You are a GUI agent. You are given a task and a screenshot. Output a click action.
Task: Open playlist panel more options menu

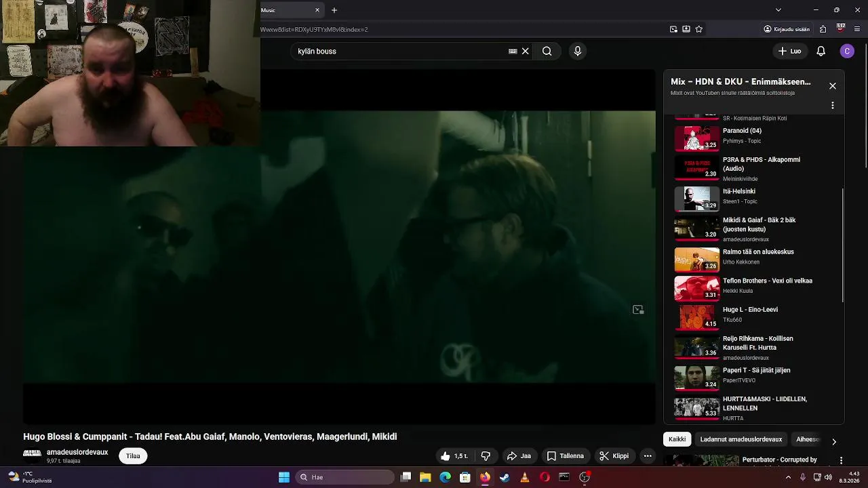[x=833, y=106]
